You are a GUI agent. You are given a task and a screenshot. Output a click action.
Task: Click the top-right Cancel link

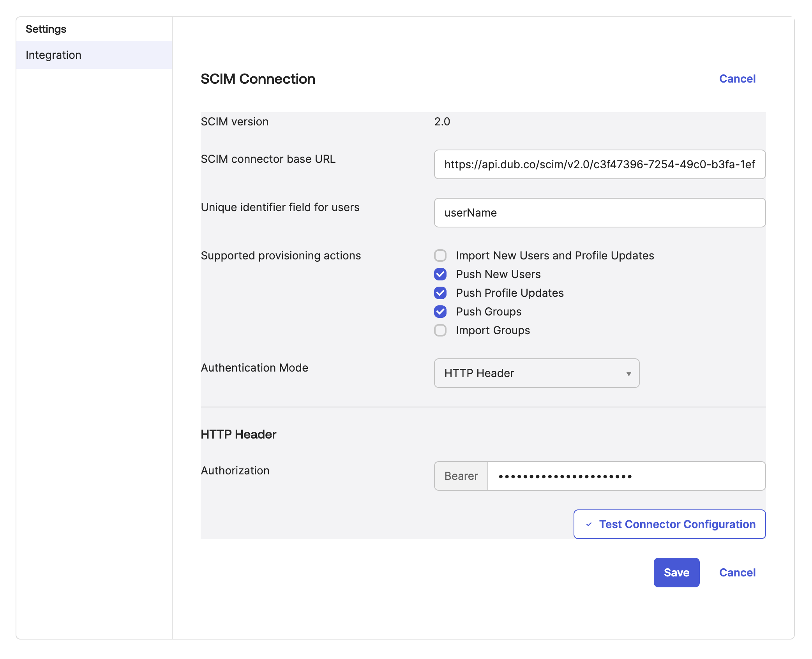pos(737,78)
